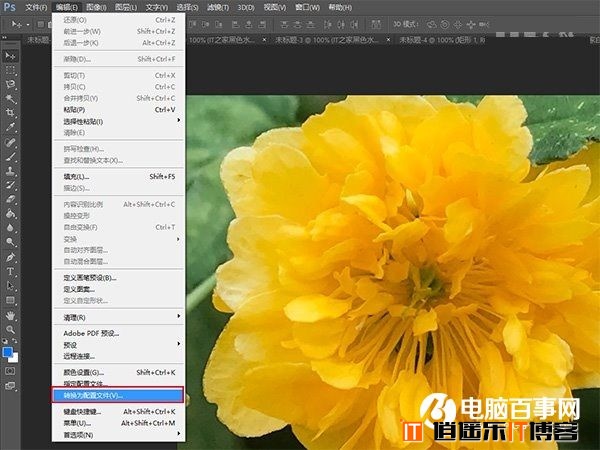Screen dimensions: 600x450
Task: Open the 滤镜(T) menu
Action: coord(218,7)
